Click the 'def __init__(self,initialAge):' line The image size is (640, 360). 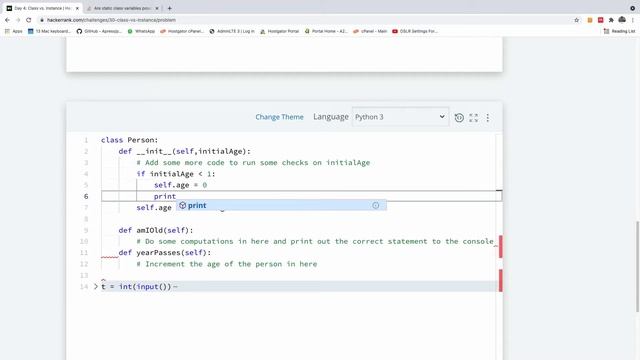[x=184, y=151]
